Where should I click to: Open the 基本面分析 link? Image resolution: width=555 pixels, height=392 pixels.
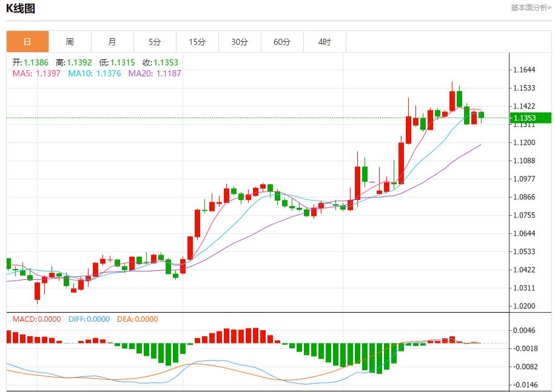pyautogui.click(x=531, y=8)
